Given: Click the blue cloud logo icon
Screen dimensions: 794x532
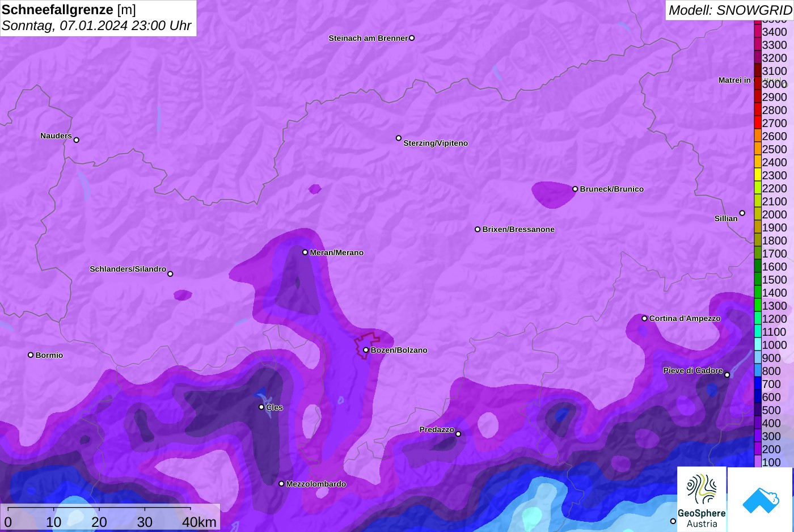Looking at the screenshot, I should [x=761, y=499].
